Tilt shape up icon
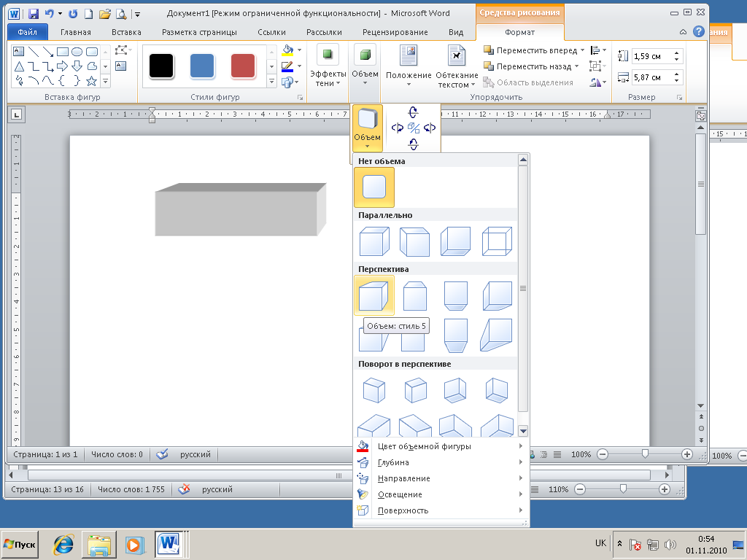 [x=414, y=112]
